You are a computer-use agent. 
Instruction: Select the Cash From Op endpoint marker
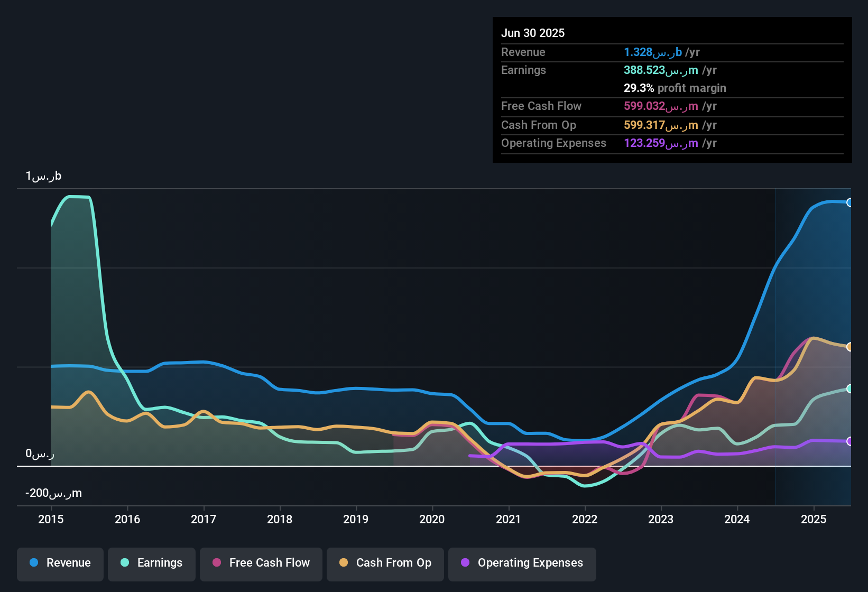tap(849, 347)
